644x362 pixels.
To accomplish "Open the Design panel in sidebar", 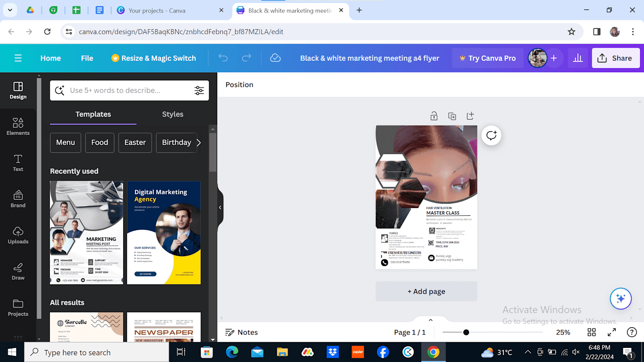I will click(x=18, y=90).
